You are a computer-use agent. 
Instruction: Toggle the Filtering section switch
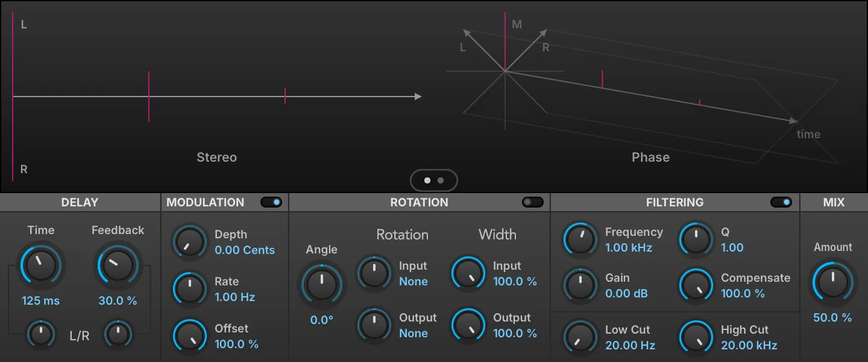tap(781, 202)
